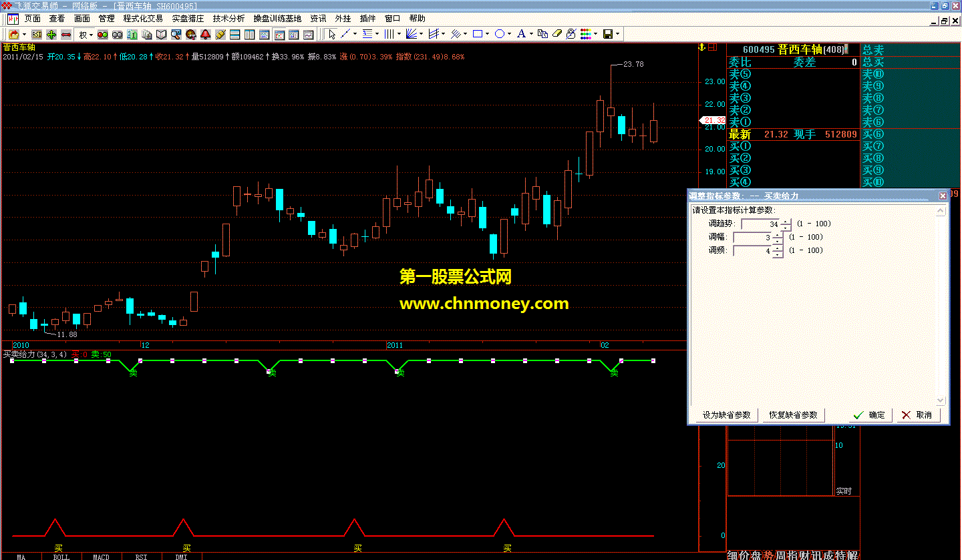Select the ellipse drawing tool
962x560 pixels.
point(500,34)
